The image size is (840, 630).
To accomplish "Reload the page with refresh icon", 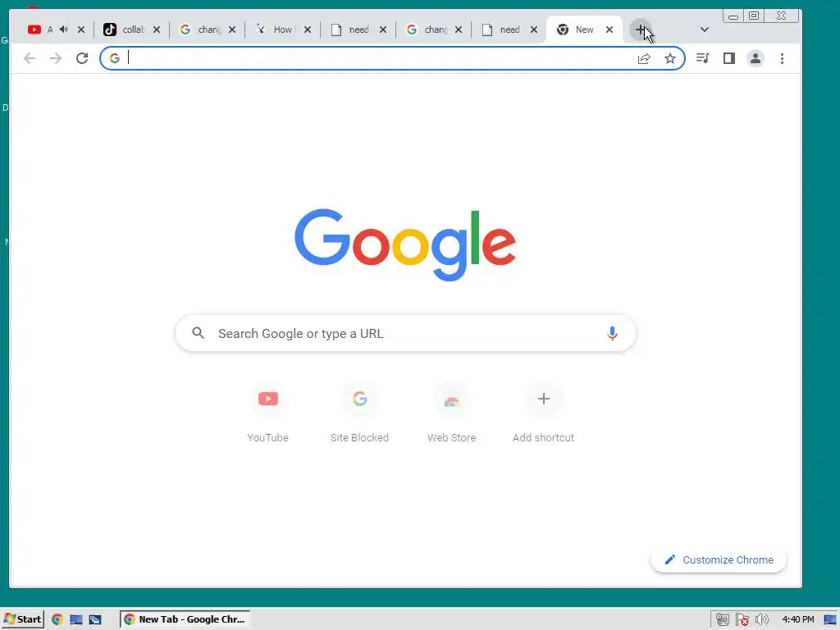I will pyautogui.click(x=82, y=58).
